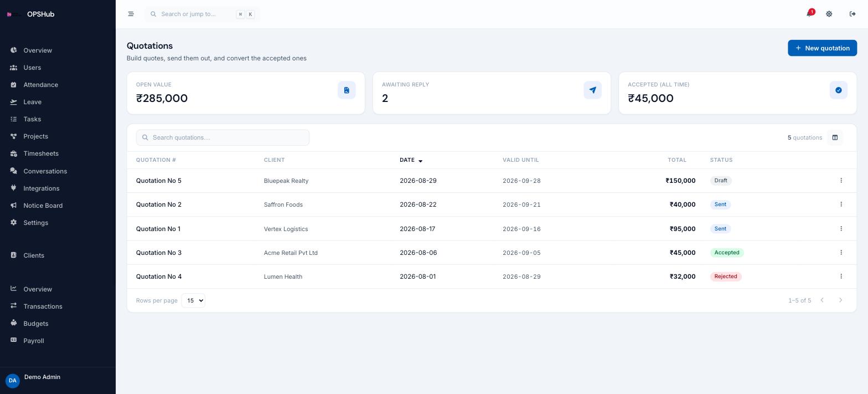Viewport: 868px width, 394px height.
Task: Click the Accepted status badge
Action: [x=727, y=253]
